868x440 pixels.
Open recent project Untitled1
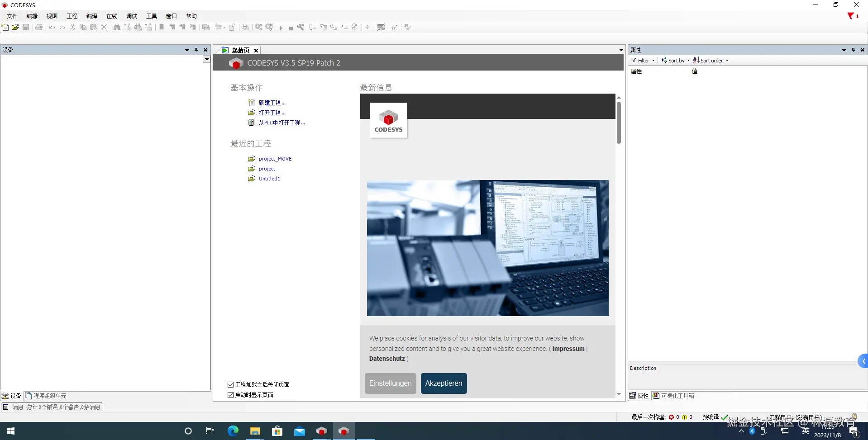point(269,179)
